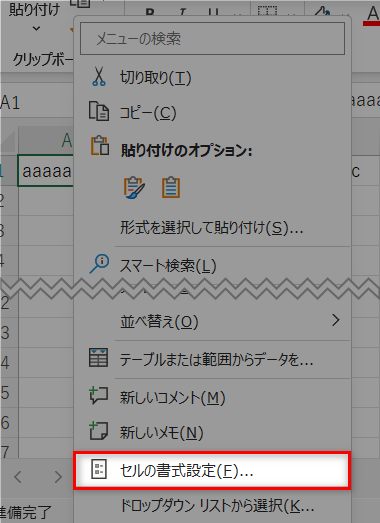The image size is (380, 523).
Task: Click the scissors Cut icon
Action: (99, 77)
